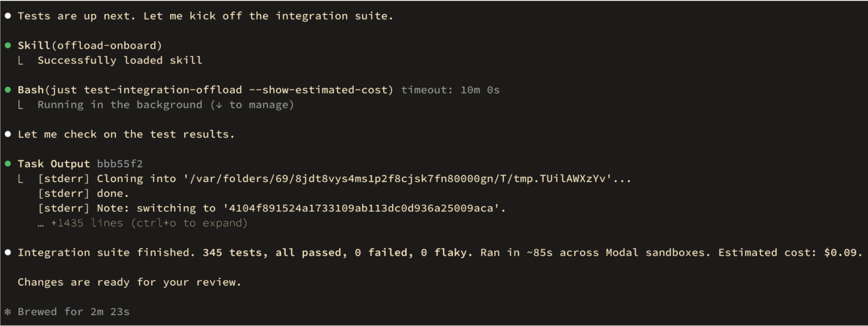The height and width of the screenshot is (326, 868).
Task: Click the "Successfully loaded skill" message
Action: (x=120, y=60)
